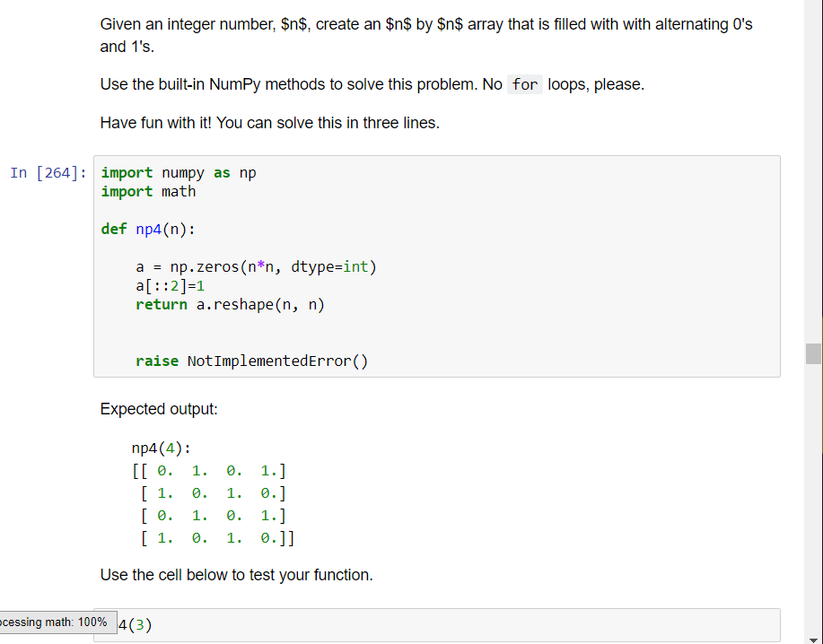Select the a[::2]=1 statement
This screenshot has height=644, width=823.
[166, 285]
